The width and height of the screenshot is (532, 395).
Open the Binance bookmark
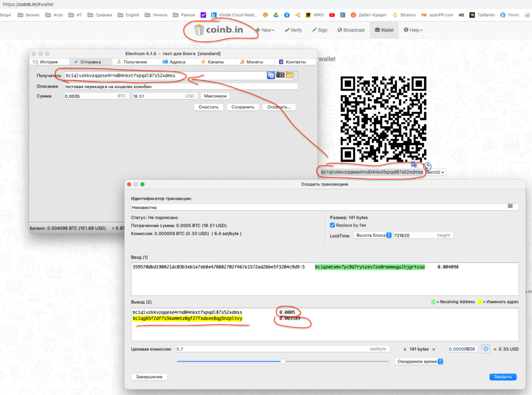click(x=404, y=15)
